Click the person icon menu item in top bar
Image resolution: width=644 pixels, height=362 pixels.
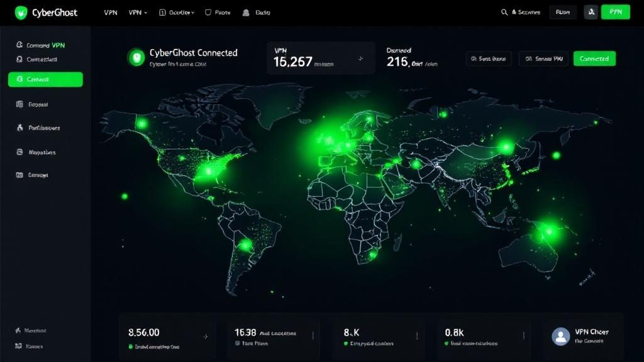[x=257, y=13]
